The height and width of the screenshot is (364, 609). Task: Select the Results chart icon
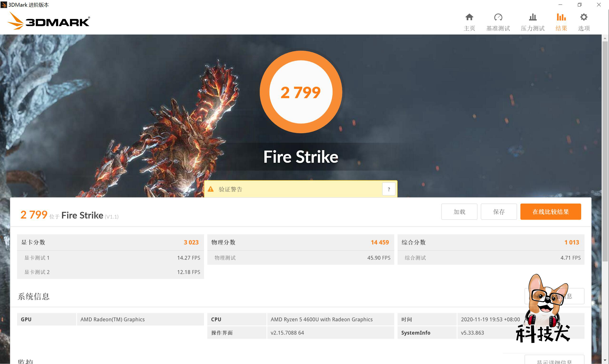pos(561,17)
